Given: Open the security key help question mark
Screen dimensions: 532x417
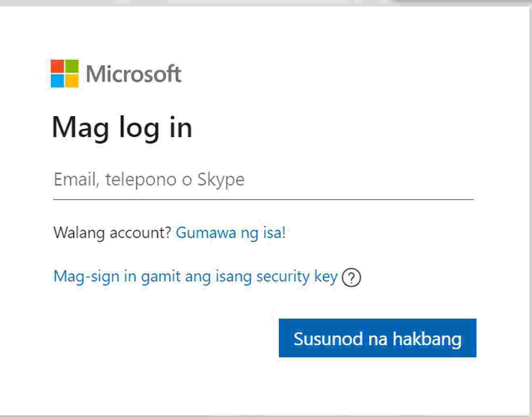Looking at the screenshot, I should click(x=351, y=277).
